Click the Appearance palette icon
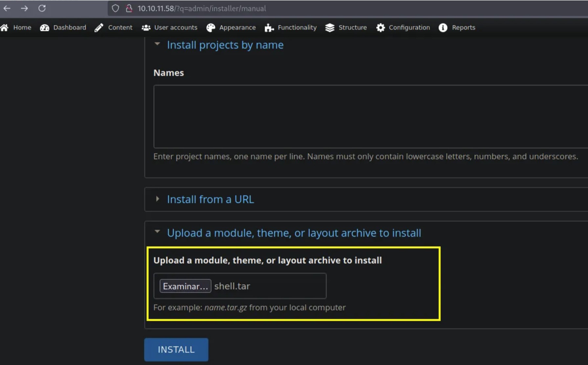The image size is (588, 365). point(211,28)
